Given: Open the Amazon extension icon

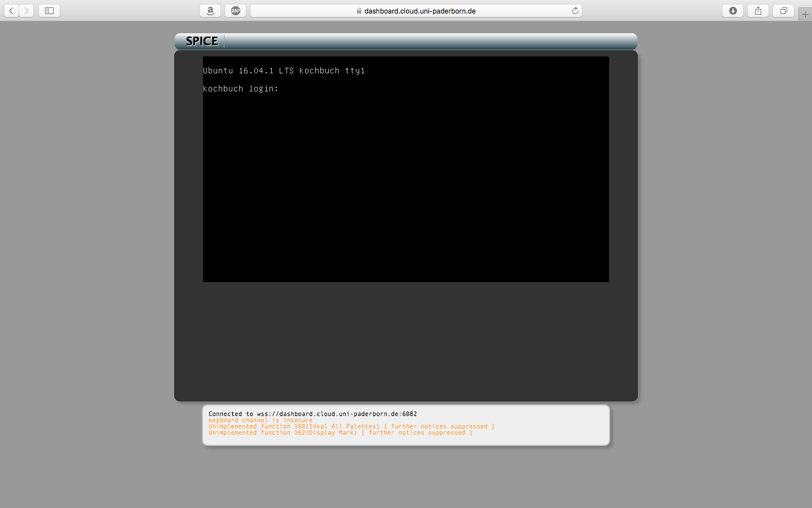Looking at the screenshot, I should pos(210,11).
